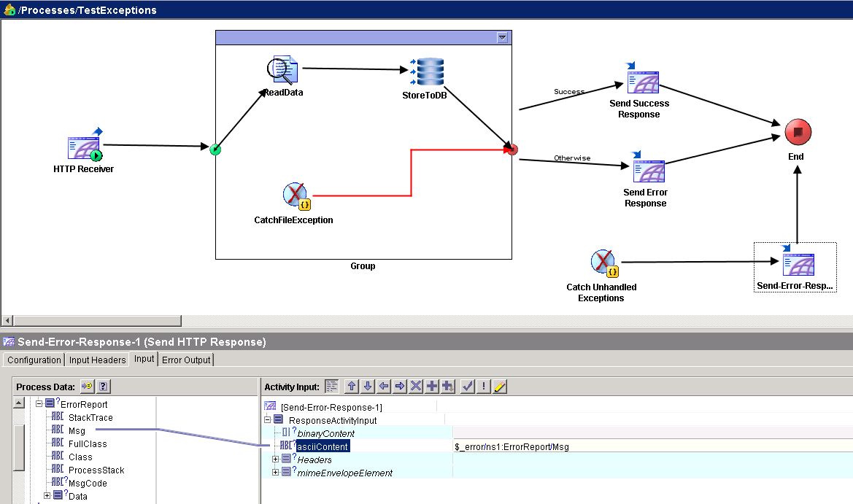Click the CatchFileException activity
853x504 pixels.
point(293,195)
